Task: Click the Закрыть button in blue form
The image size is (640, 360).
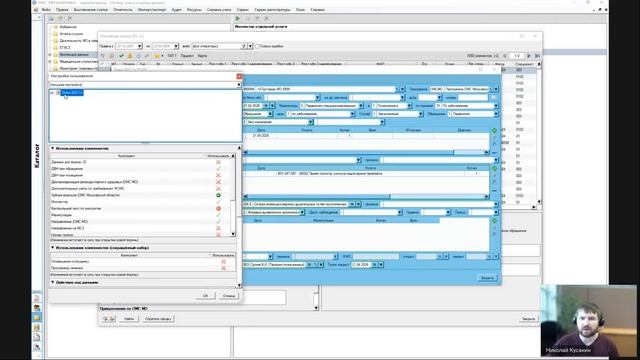Action: point(487,278)
